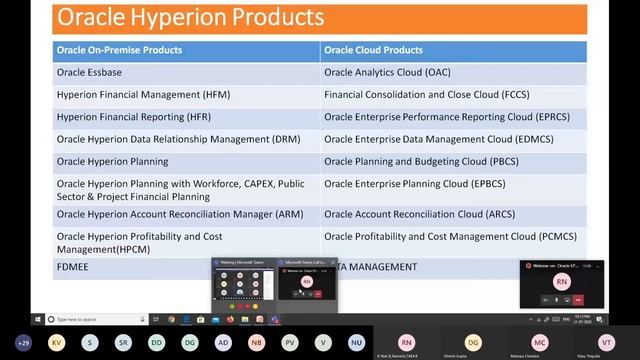The width and height of the screenshot is (640, 360).
Task: Hang up from the mini call window
Action: pos(578,300)
